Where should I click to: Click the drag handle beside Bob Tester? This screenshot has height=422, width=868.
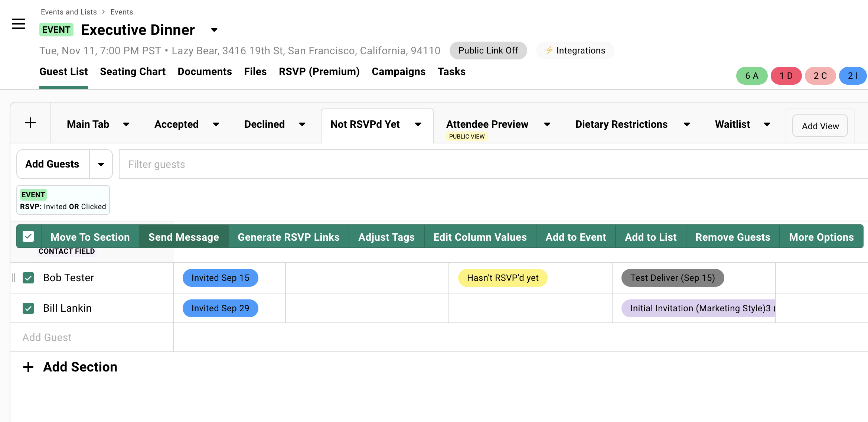(x=14, y=278)
